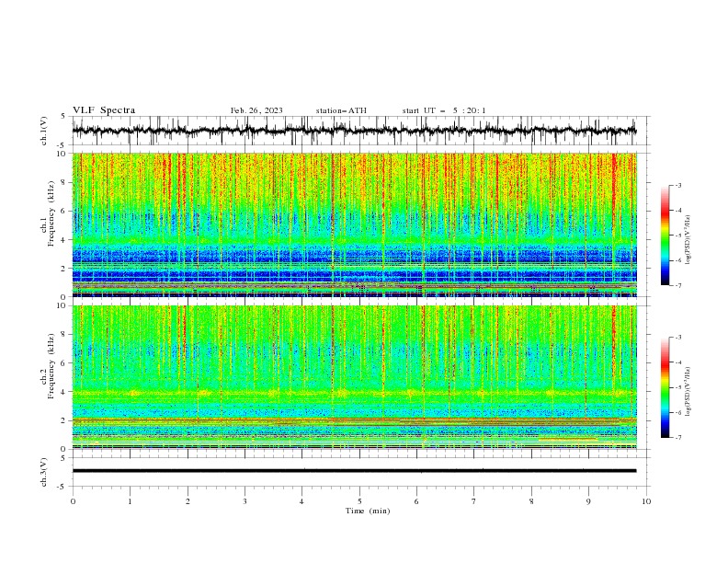Click the "ch.1(V)" waveform axis label

point(44,131)
